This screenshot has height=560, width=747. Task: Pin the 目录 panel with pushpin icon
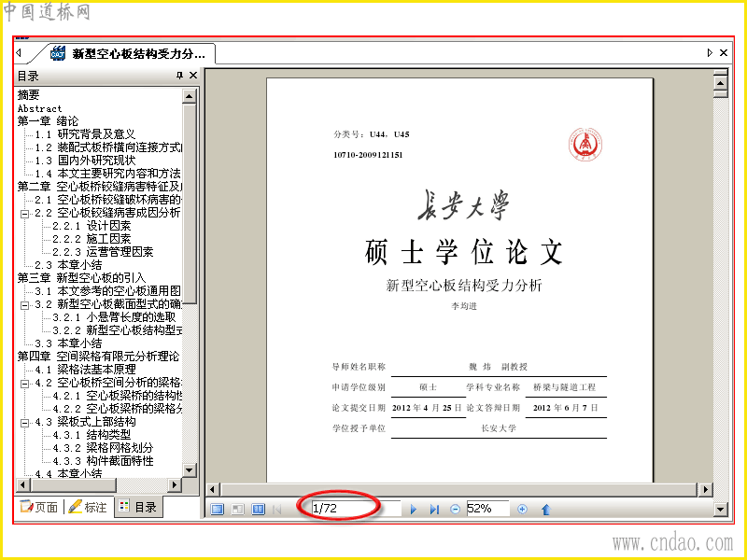pyautogui.click(x=179, y=76)
